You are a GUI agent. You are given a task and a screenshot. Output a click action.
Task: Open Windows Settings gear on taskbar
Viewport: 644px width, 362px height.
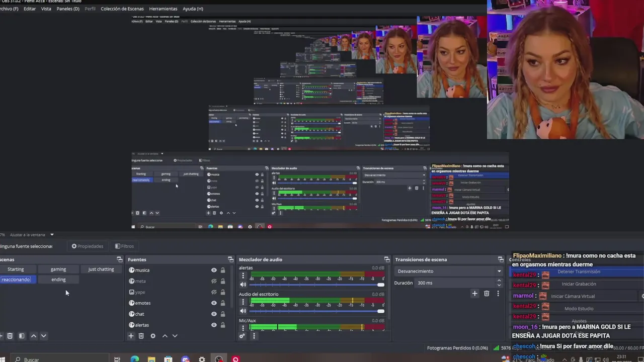tap(202, 359)
